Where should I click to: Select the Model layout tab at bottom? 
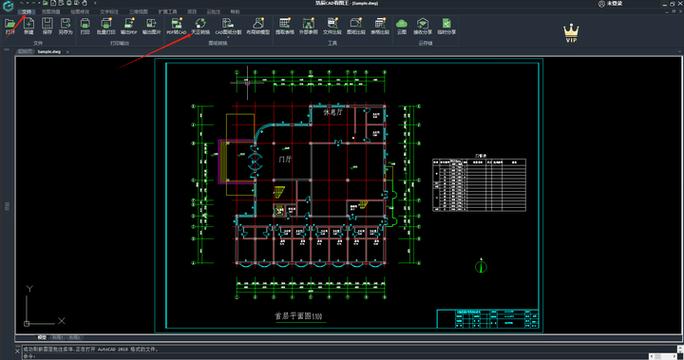(42, 337)
